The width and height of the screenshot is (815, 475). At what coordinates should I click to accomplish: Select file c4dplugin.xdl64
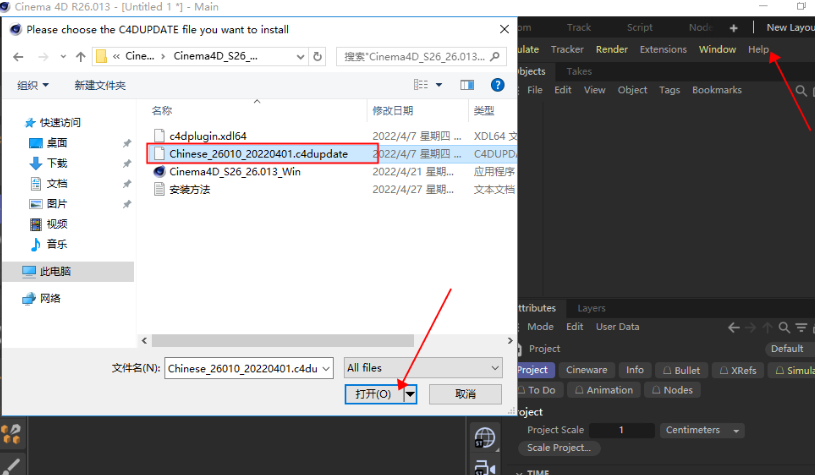click(207, 136)
